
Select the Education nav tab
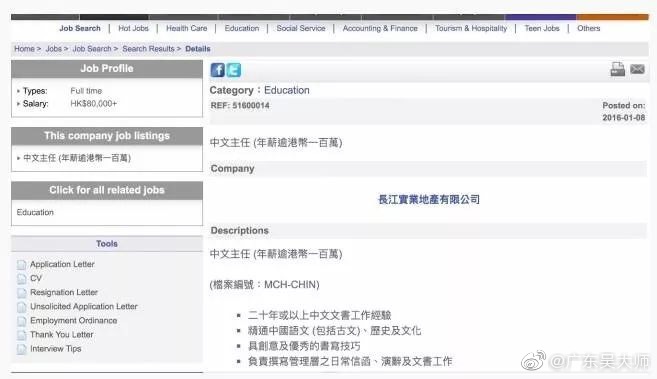coord(242,28)
